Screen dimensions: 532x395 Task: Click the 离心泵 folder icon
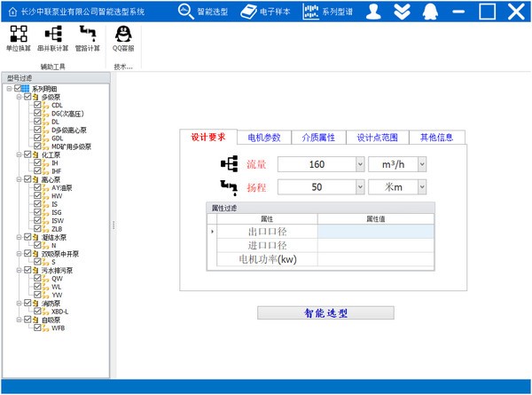click(x=35, y=179)
